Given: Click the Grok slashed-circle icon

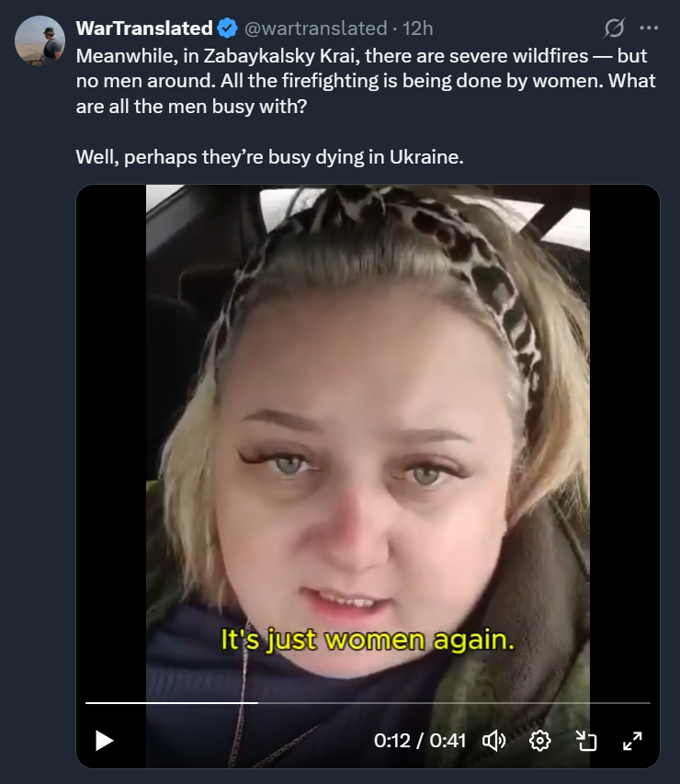Looking at the screenshot, I should click(614, 28).
